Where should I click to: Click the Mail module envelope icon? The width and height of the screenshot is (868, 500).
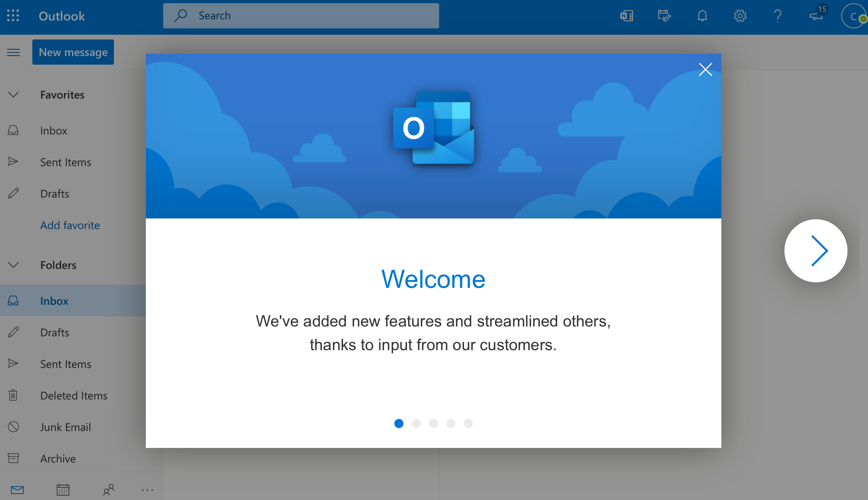17,490
